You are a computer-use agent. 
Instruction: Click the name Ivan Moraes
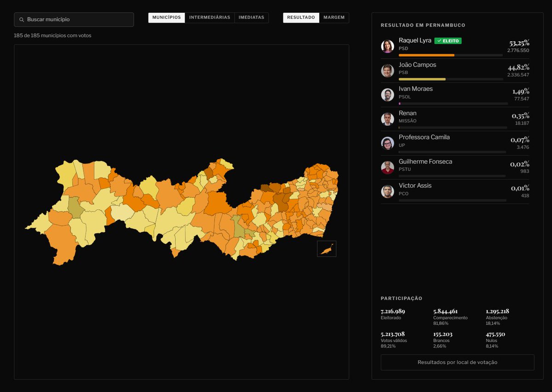[416, 89]
